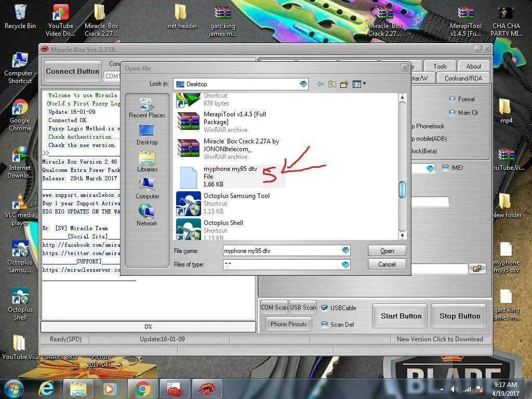This screenshot has height=399, width=532.
Task: Select the Main Clr radio button
Action: 452,113
